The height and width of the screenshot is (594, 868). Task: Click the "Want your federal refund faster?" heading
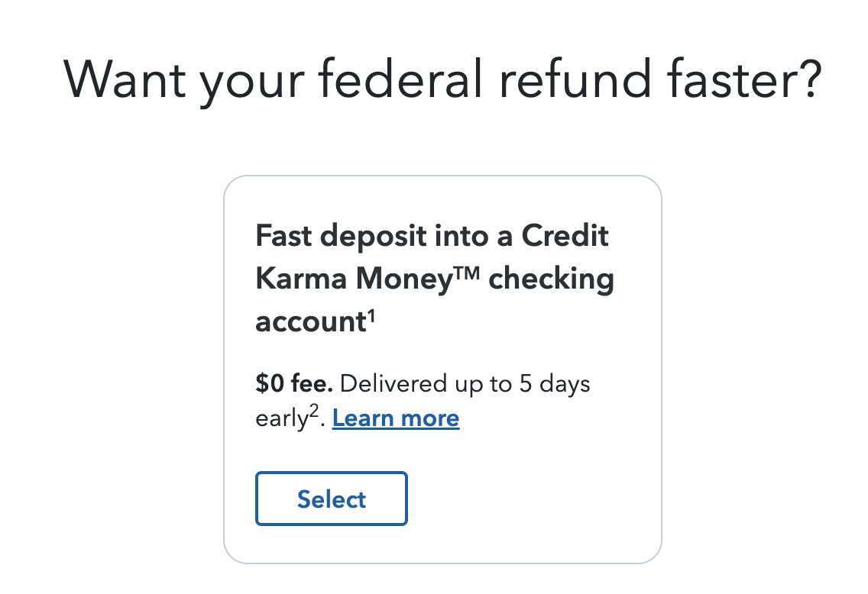pos(442,78)
